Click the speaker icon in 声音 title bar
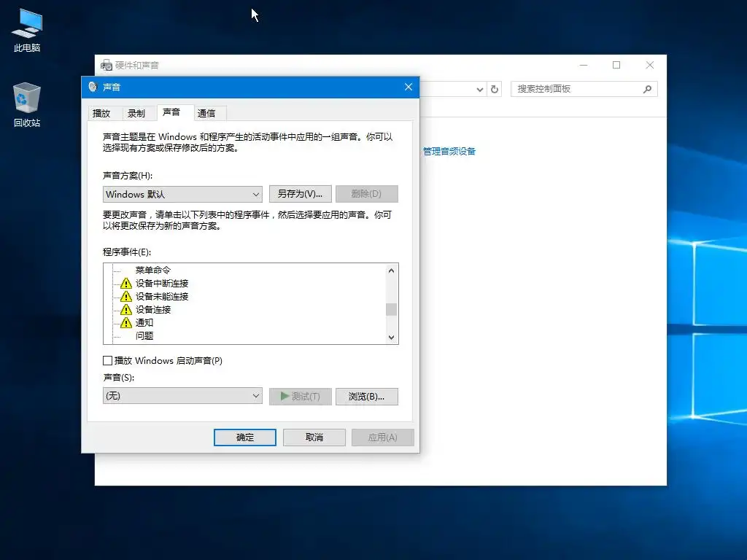The image size is (747, 560). tap(93, 87)
